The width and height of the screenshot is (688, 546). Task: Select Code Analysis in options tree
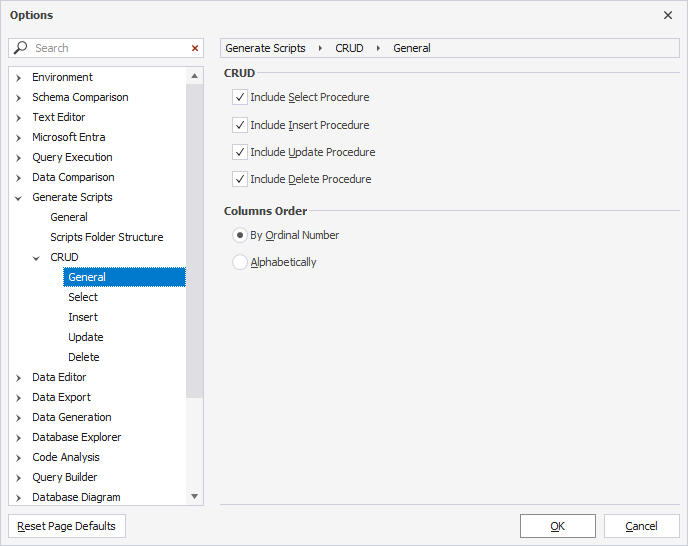pyautogui.click(x=66, y=457)
